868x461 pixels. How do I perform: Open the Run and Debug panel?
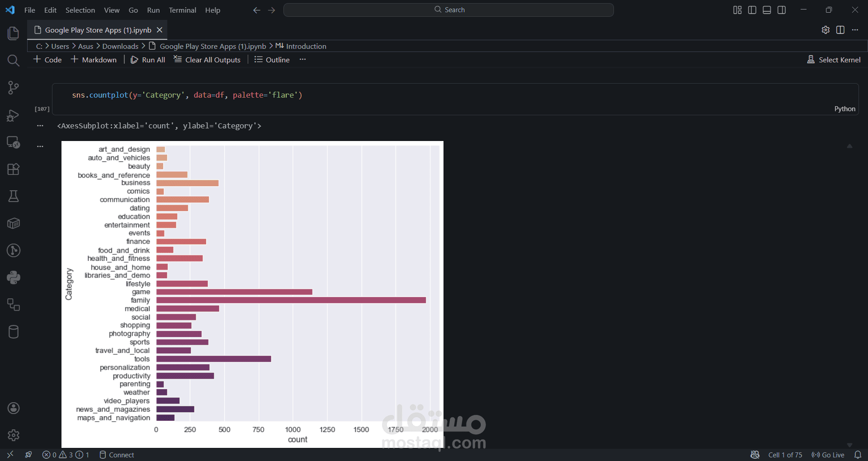(x=13, y=115)
